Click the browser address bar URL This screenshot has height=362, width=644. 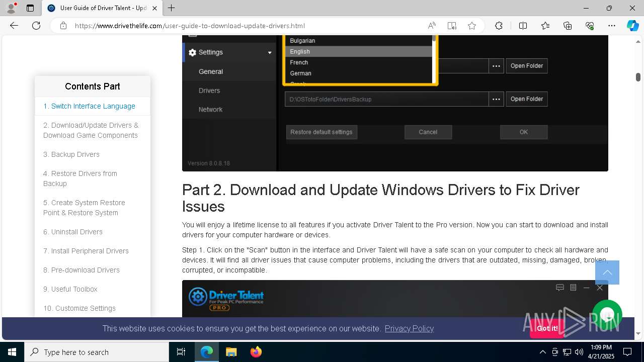click(190, 26)
